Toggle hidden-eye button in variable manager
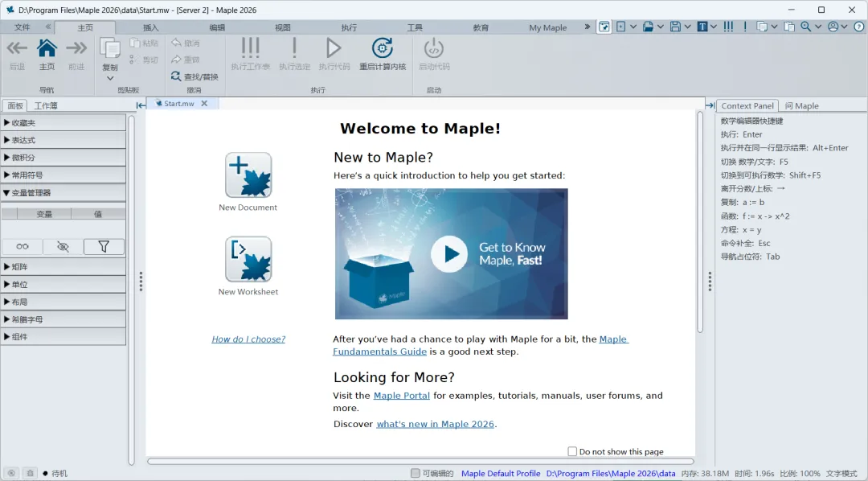This screenshot has width=868, height=481. 63,247
